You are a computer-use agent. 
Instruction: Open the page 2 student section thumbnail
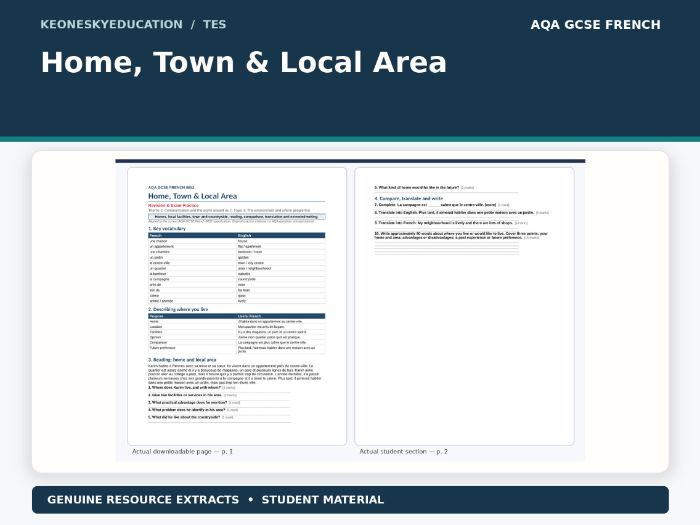click(x=464, y=306)
